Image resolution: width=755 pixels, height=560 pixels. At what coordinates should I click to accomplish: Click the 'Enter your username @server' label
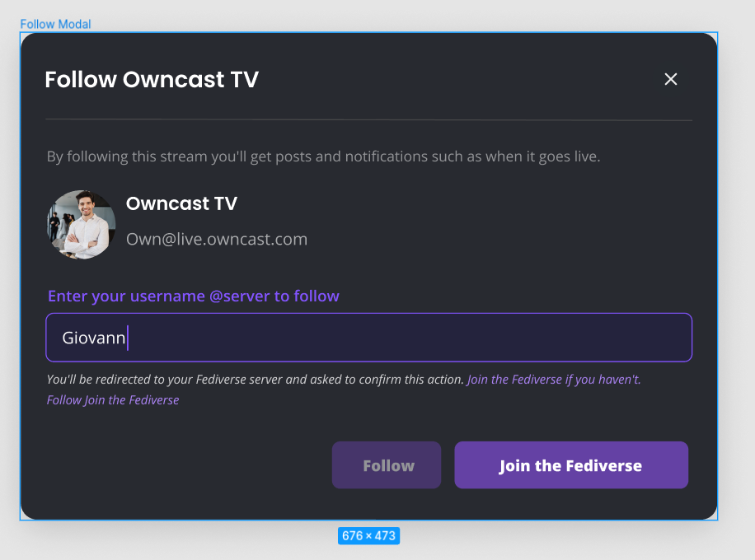pyautogui.click(x=193, y=296)
